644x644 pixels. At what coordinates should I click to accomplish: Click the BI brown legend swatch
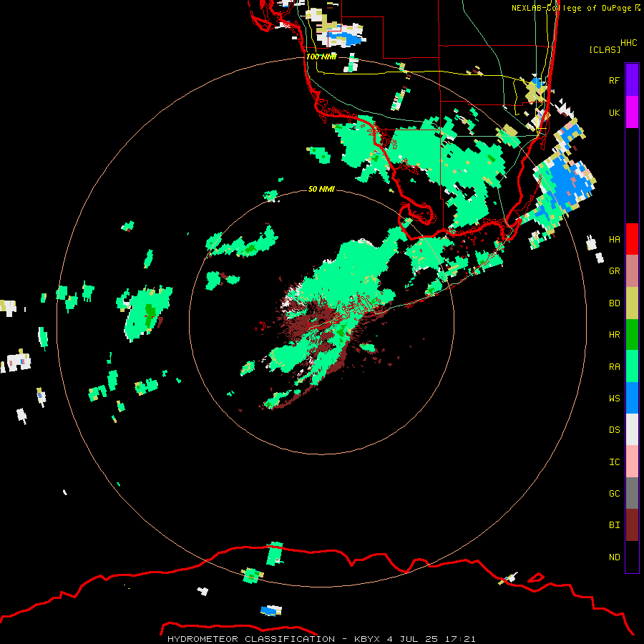coord(632,525)
